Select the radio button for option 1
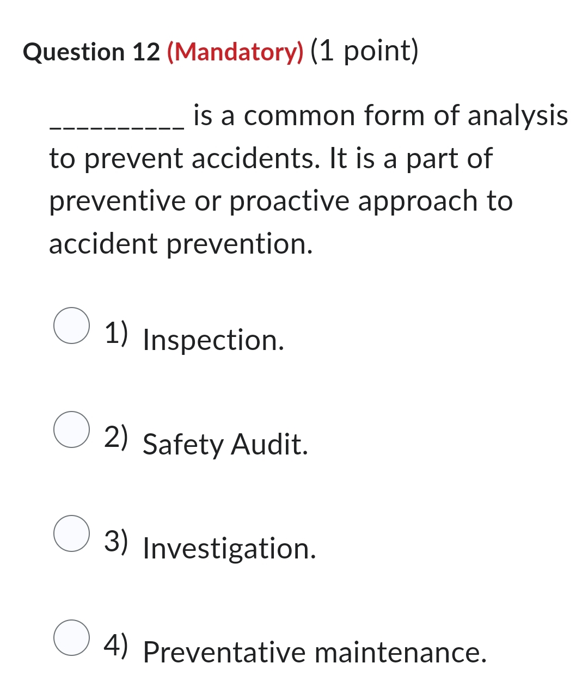588x700 pixels. 71,326
